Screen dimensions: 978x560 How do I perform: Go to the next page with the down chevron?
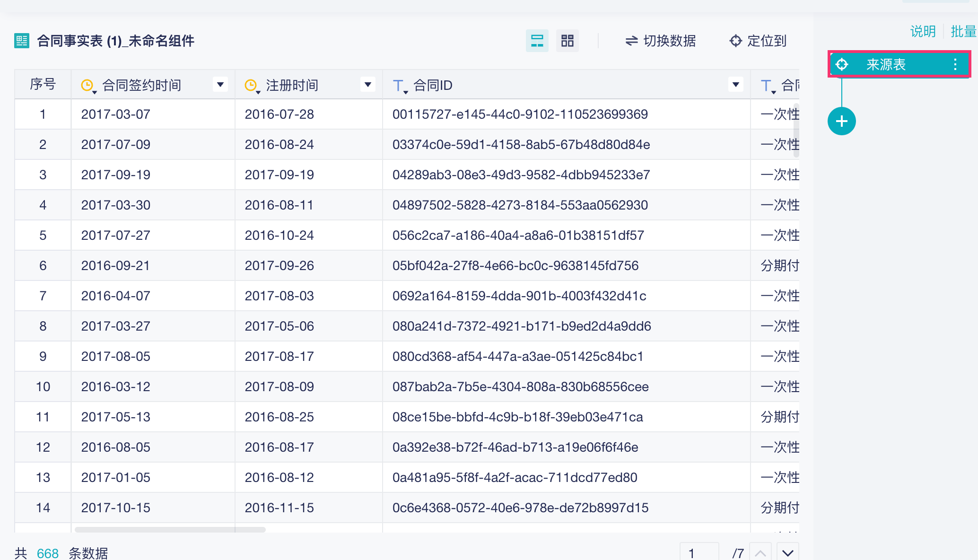tap(787, 552)
